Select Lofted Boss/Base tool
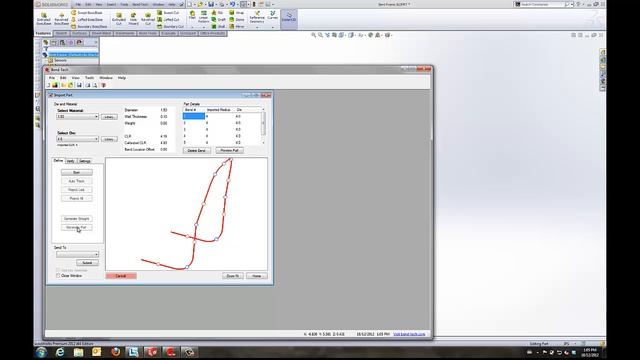 point(87,19)
